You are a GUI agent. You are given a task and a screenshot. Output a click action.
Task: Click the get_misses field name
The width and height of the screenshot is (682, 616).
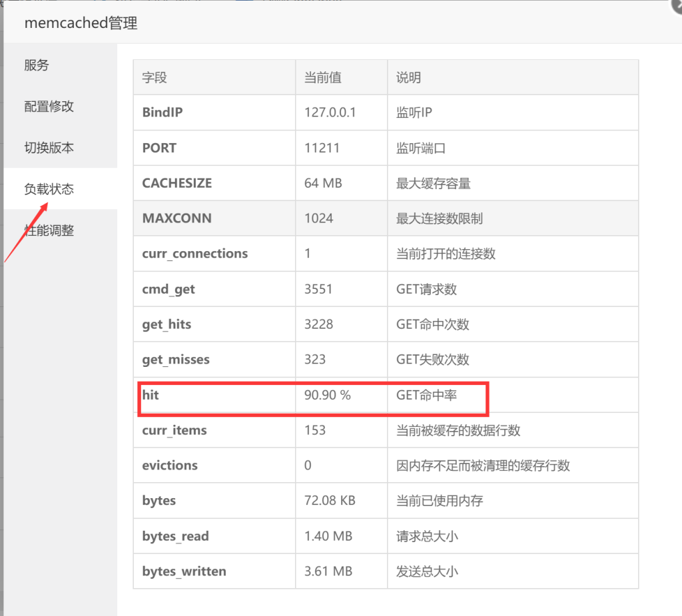tap(176, 360)
